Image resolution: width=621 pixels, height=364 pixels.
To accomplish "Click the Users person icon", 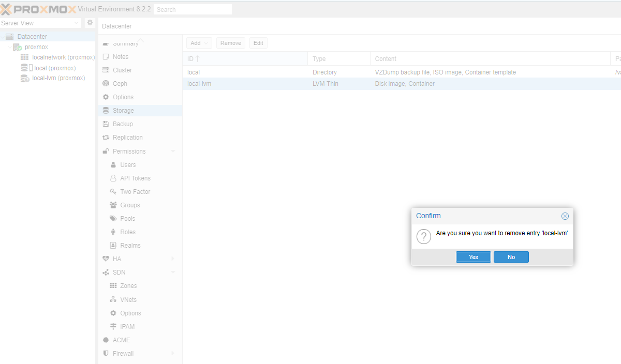I will click(113, 165).
